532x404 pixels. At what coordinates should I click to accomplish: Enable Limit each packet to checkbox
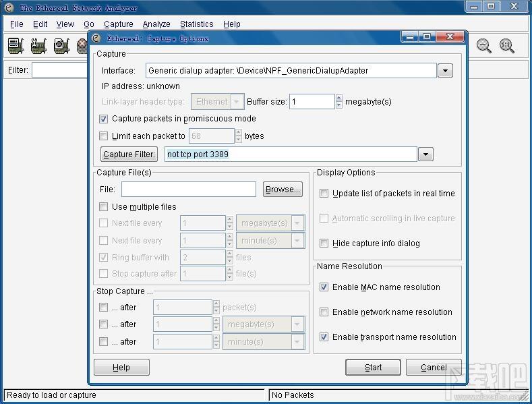pos(103,136)
